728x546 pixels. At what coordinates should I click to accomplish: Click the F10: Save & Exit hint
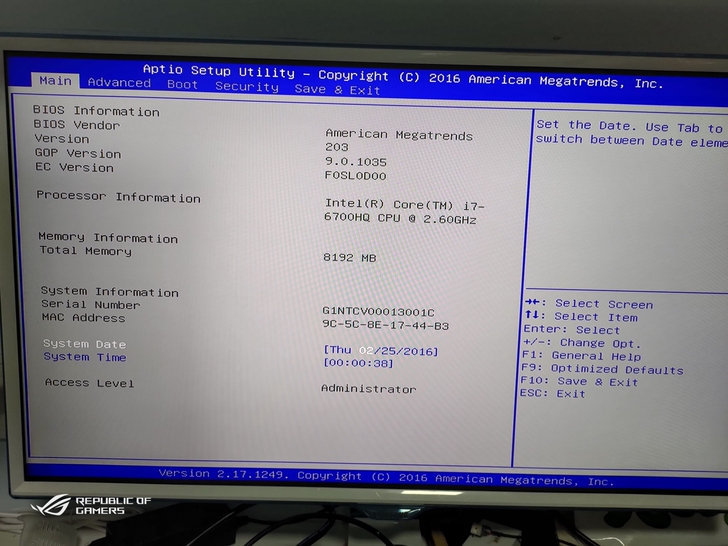pyautogui.click(x=579, y=382)
